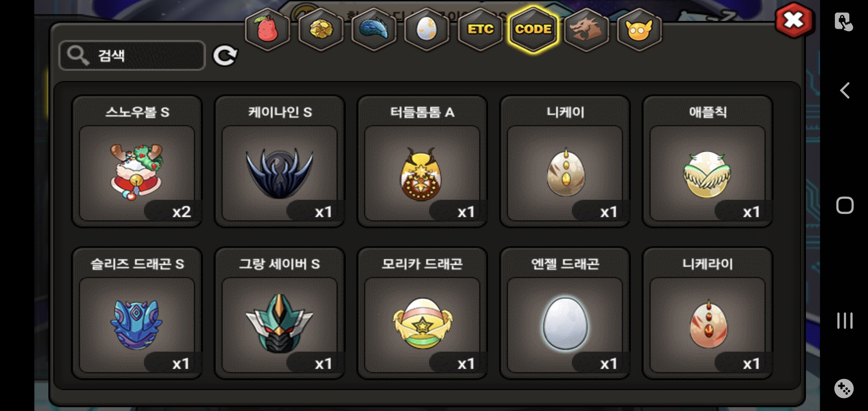Select the 스노우볼 S item
Viewport: 868px width, 411px height.
[x=137, y=161]
